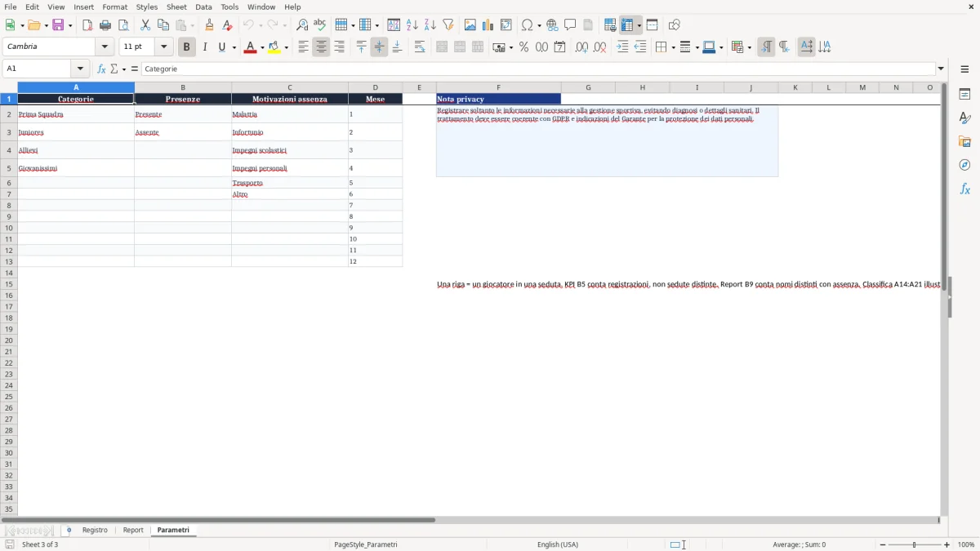980x551 pixels.
Task: Insert an image using the toolbar icon
Action: pyautogui.click(x=470, y=25)
